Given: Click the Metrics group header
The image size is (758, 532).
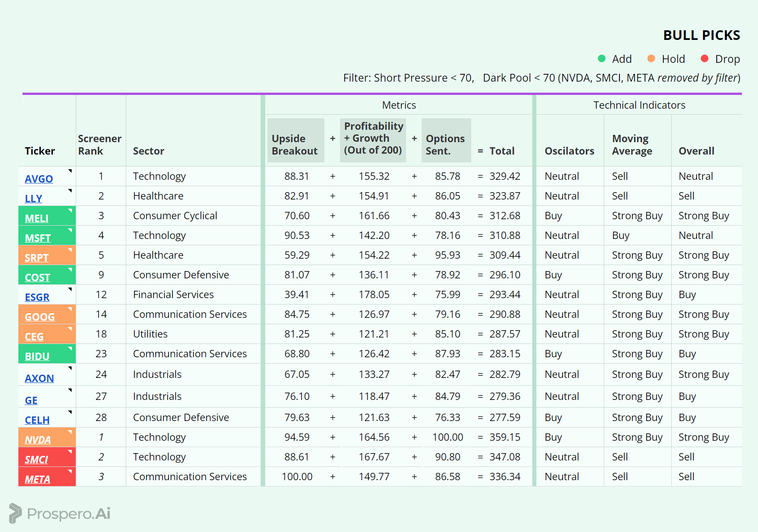Looking at the screenshot, I should click(399, 105).
